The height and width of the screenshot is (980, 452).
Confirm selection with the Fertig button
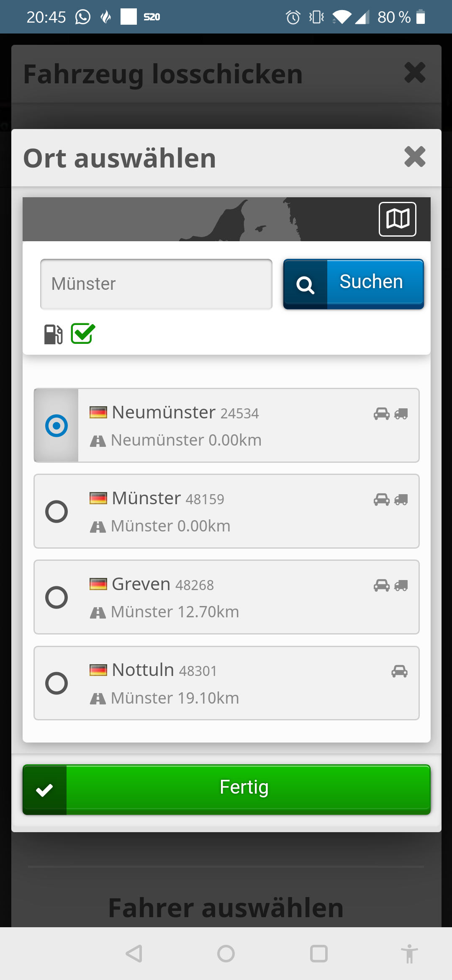pyautogui.click(x=226, y=789)
